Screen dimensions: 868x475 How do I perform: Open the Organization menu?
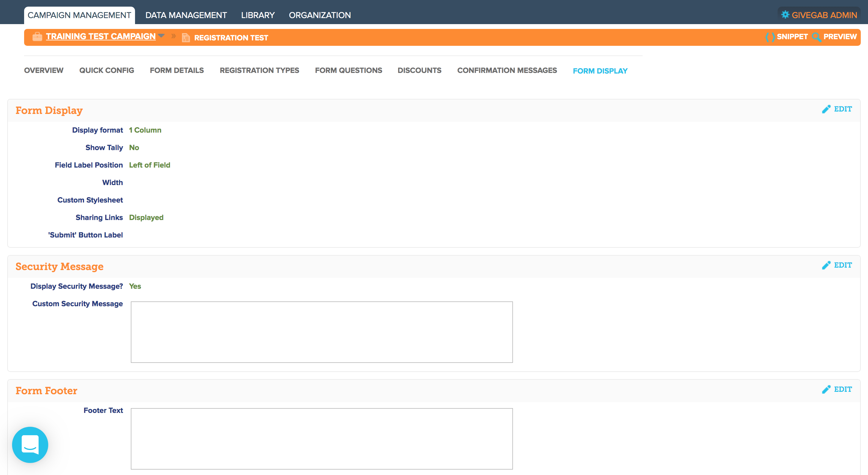320,15
